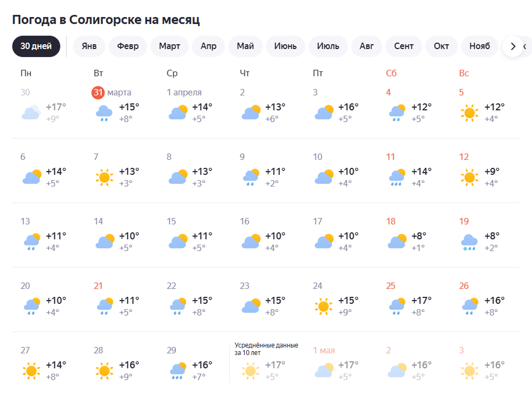Click the Усреднённые данные за 10 лет label
The width and height of the screenshot is (532, 396).
tap(266, 348)
